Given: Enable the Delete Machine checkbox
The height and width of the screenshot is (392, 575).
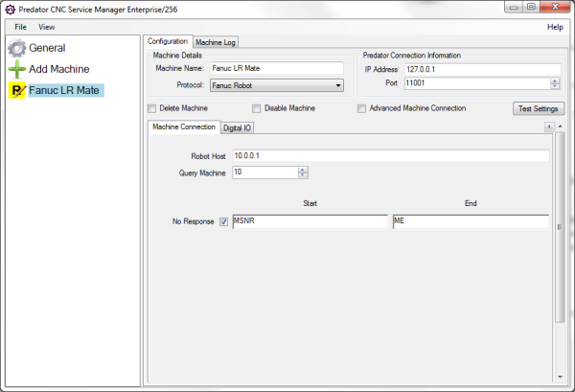Looking at the screenshot, I should click(x=152, y=108).
